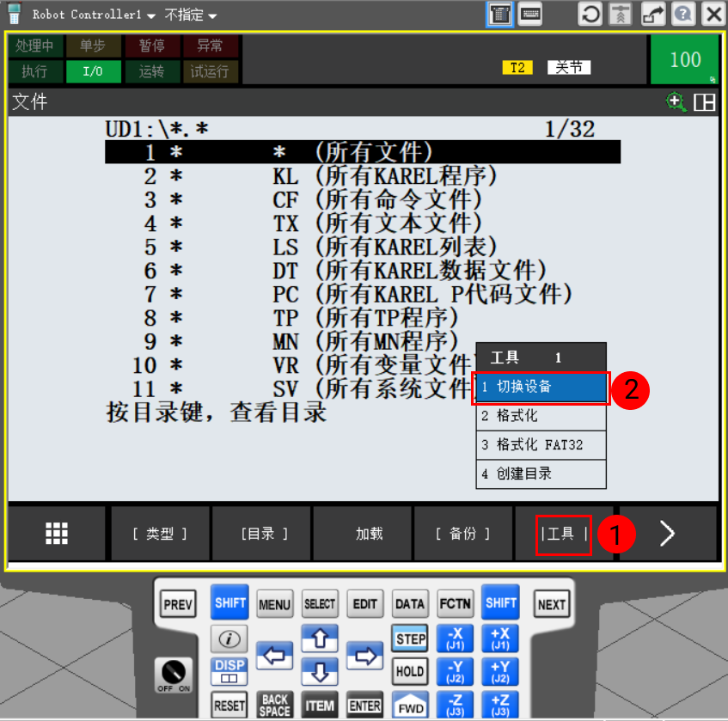The image size is (728, 721).
Task: Click the green 100 speed indicator
Action: pyautogui.click(x=685, y=59)
